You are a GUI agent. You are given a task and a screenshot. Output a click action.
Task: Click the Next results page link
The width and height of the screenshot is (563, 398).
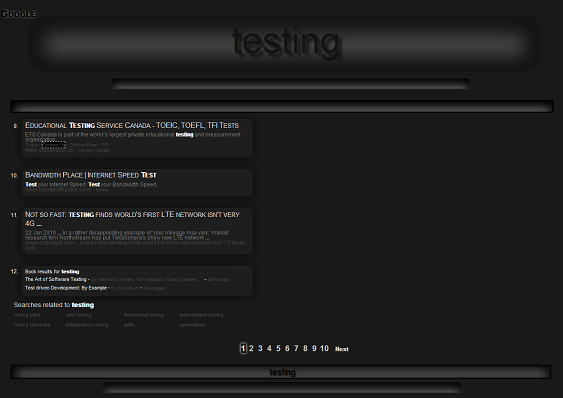pos(342,349)
